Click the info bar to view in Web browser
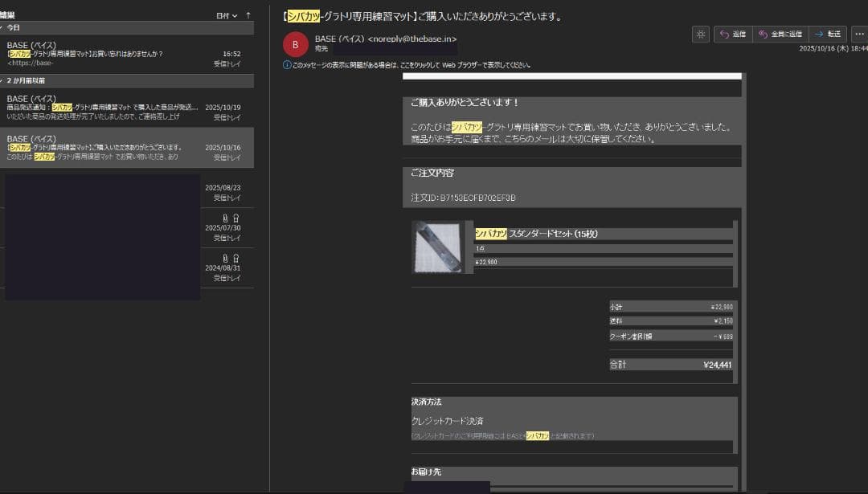 tap(411, 65)
